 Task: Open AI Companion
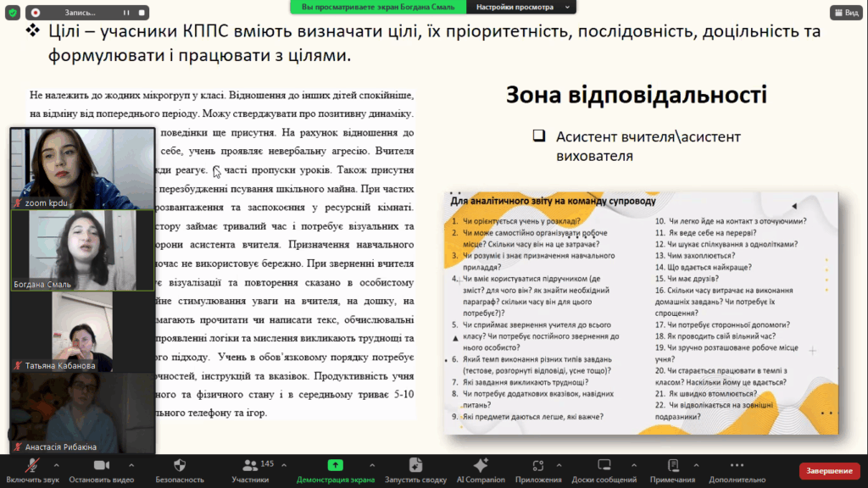pyautogui.click(x=481, y=465)
